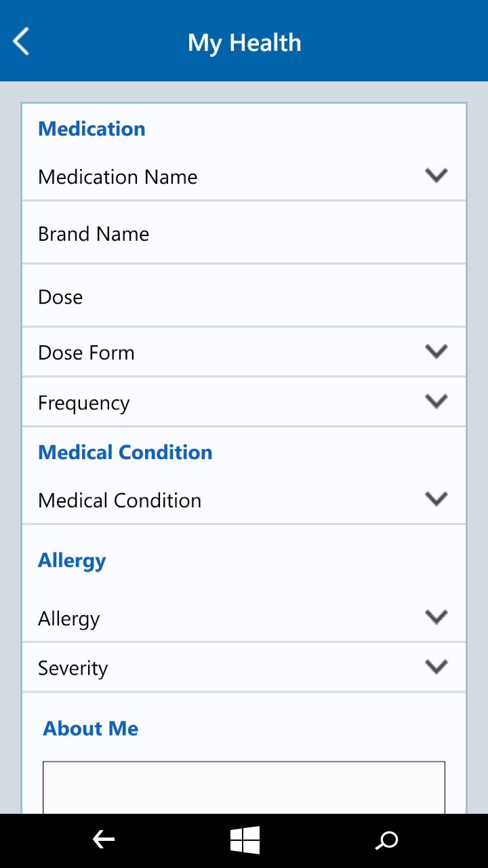
Task: Focus the About Me text box
Action: (x=244, y=787)
